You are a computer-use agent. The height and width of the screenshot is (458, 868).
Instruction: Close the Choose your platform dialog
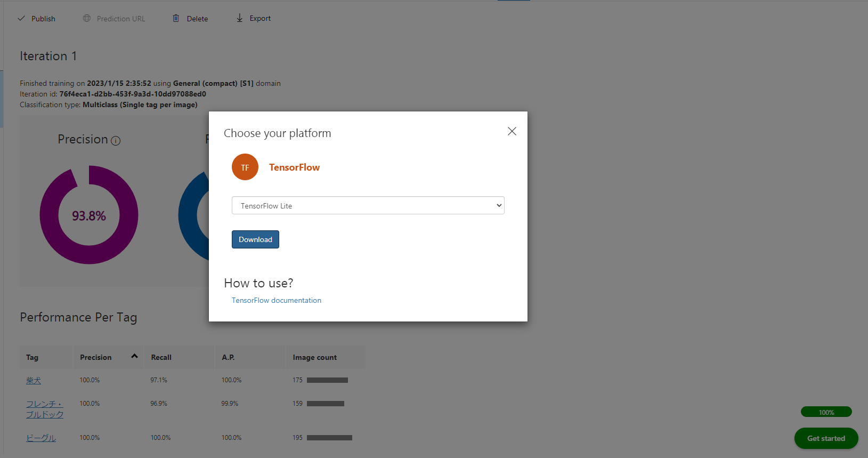(x=512, y=131)
